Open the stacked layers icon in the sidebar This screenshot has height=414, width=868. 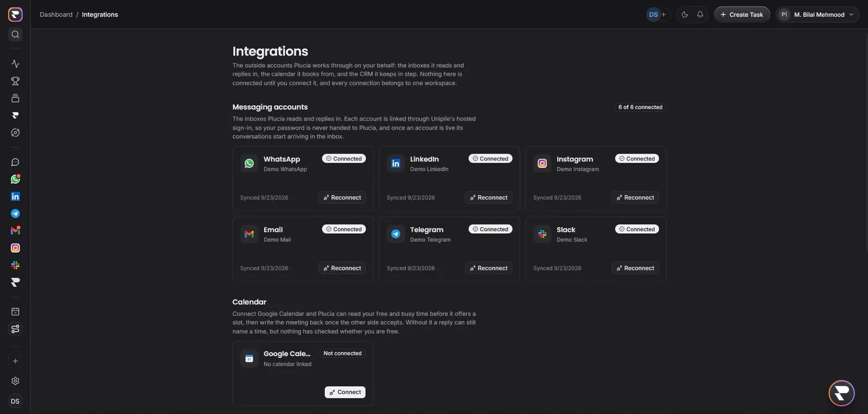pyautogui.click(x=15, y=98)
